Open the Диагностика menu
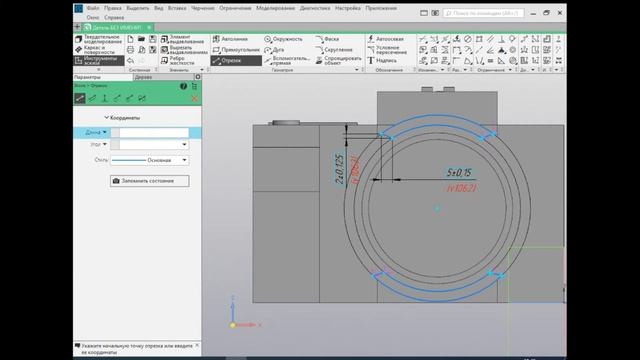Viewport: 640px width, 360px height. 315,8
